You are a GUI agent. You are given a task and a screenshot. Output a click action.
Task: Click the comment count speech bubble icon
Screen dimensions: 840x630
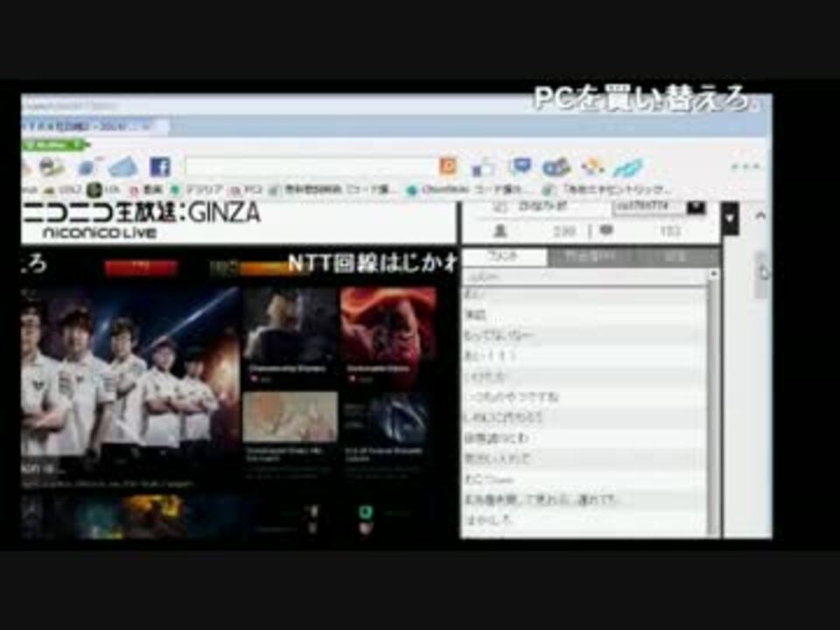605,230
